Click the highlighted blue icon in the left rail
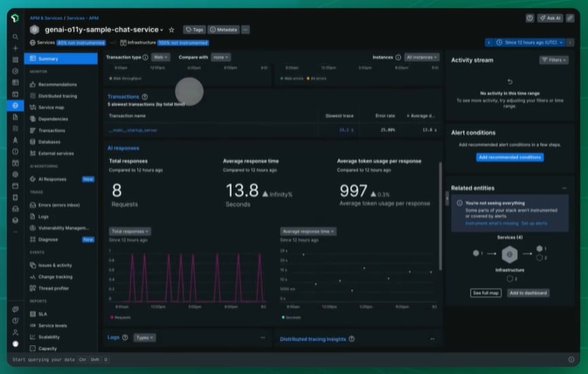 click(16, 106)
